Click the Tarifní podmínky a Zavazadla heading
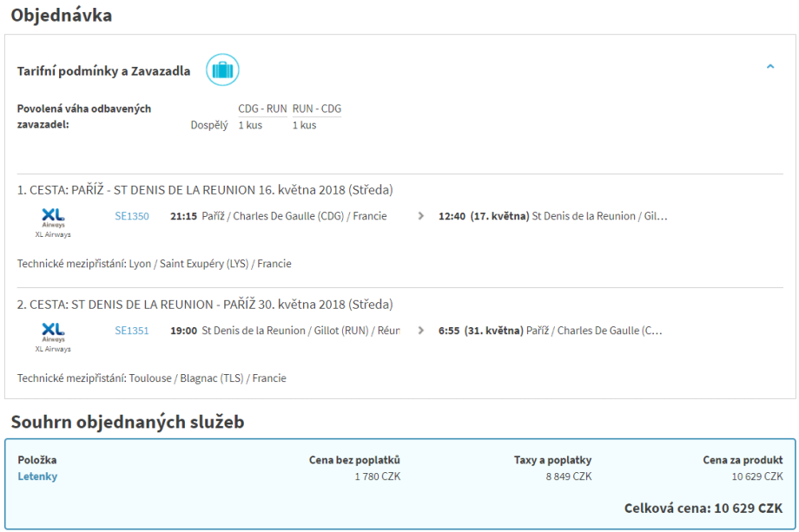 [x=103, y=71]
